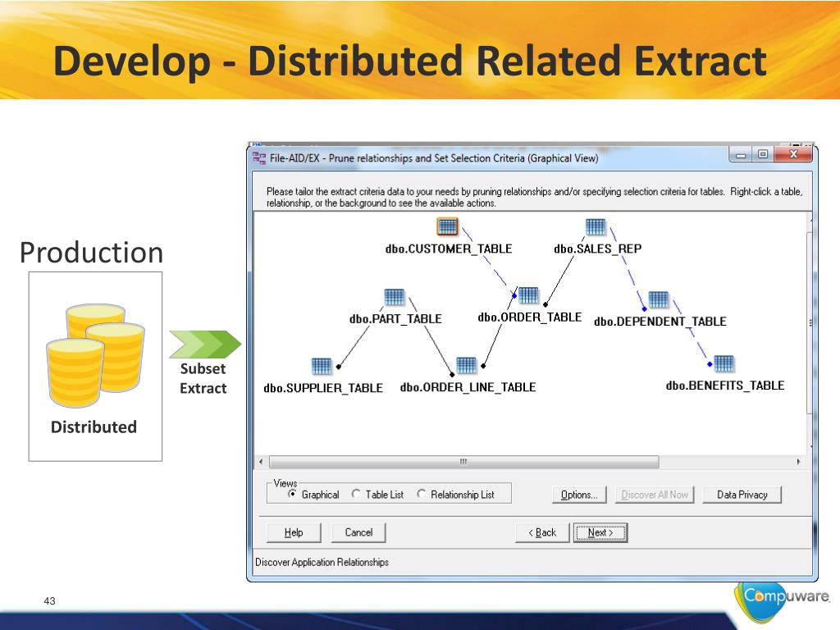The width and height of the screenshot is (840, 630).
Task: Select the dbo.CUSTOMER_TABLE table icon
Action: [447, 227]
